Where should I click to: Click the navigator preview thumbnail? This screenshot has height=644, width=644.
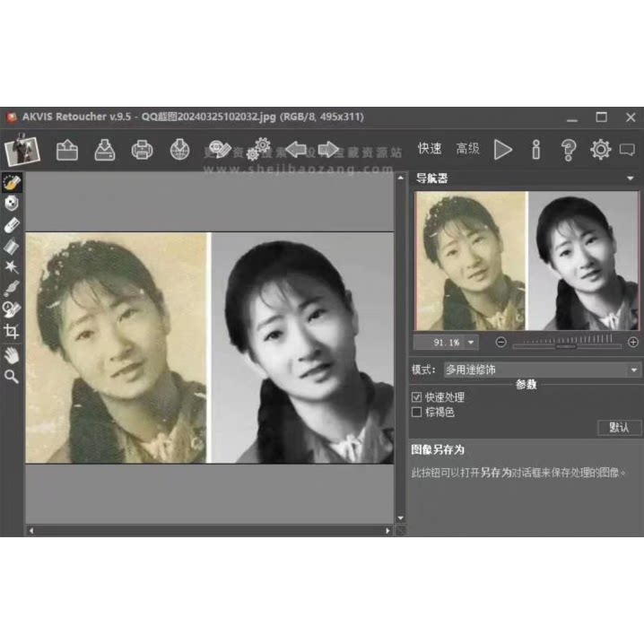coord(527,261)
